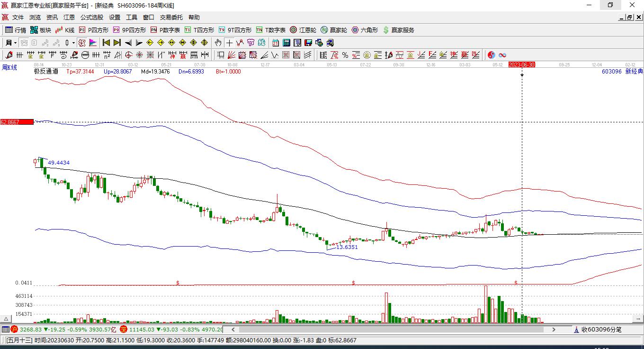Open 赢家服务 with the dollar icon

pyautogui.click(x=398, y=30)
